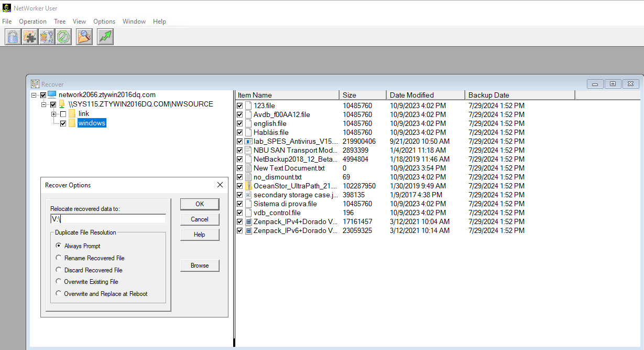Image resolution: width=644 pixels, height=350 pixels.
Task: Click Cancel in Recover Options dialog
Action: click(200, 219)
